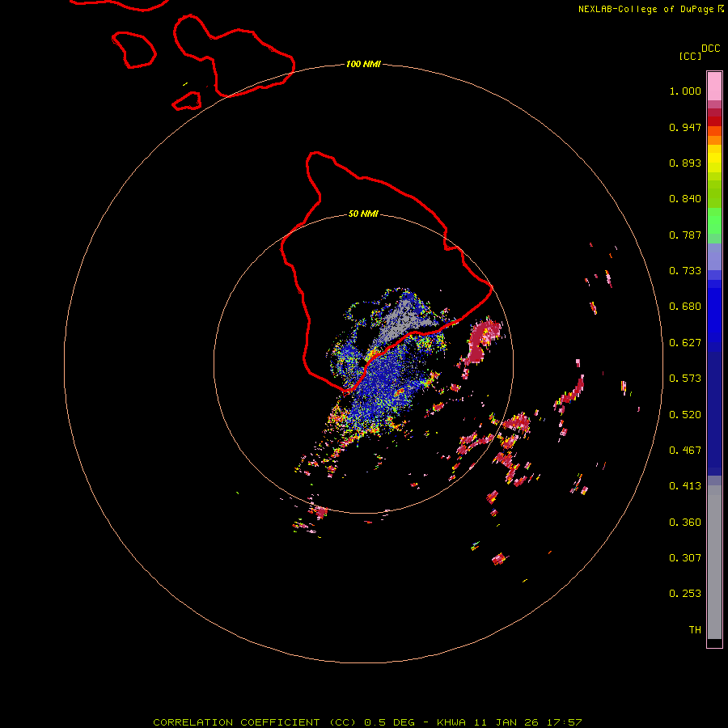This screenshot has width=728, height=728.
Task: Click the 0.573 color scale value
Action: click(685, 379)
